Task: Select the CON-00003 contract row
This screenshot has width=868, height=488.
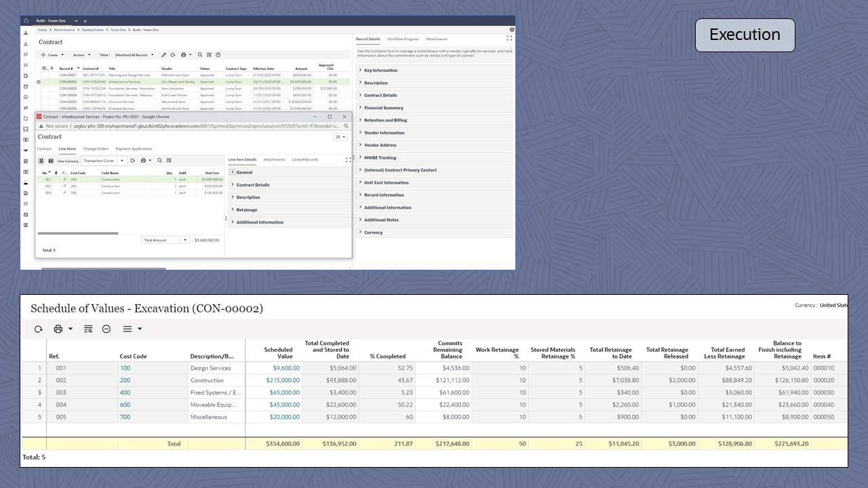Action: (68, 88)
